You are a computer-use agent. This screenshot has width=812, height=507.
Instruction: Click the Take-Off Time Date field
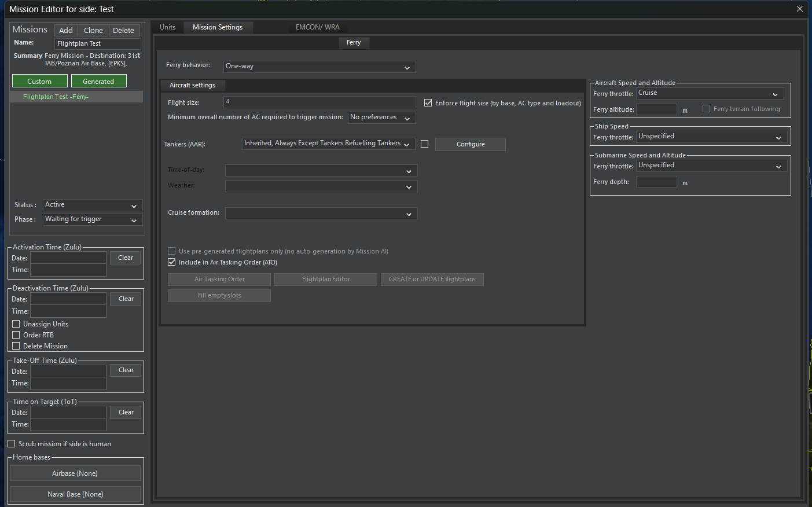click(x=68, y=371)
